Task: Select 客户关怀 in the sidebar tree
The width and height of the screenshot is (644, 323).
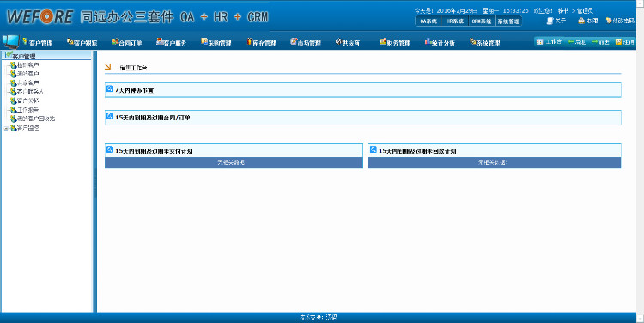Action: pyautogui.click(x=28, y=101)
